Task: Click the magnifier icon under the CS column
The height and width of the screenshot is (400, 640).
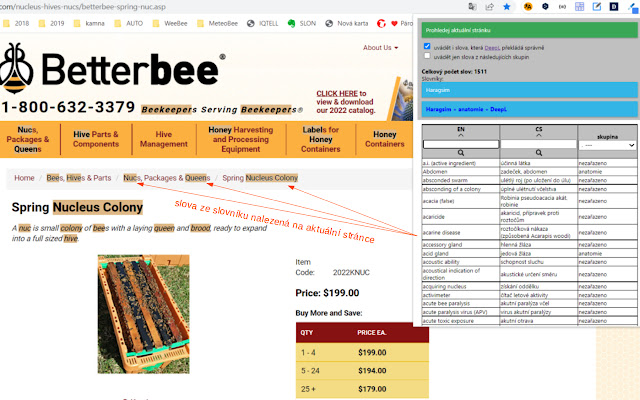Action: pyautogui.click(x=539, y=153)
